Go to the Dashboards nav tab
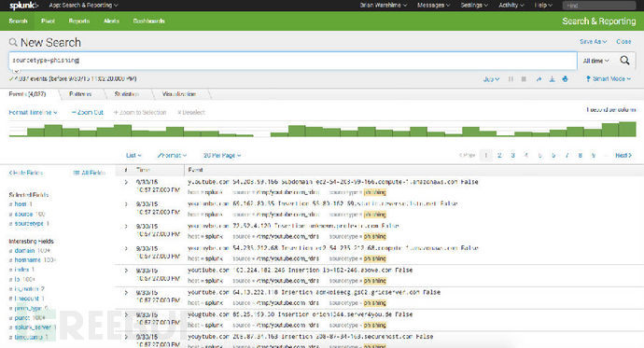The width and height of the screenshot is (644, 348). pos(148,21)
